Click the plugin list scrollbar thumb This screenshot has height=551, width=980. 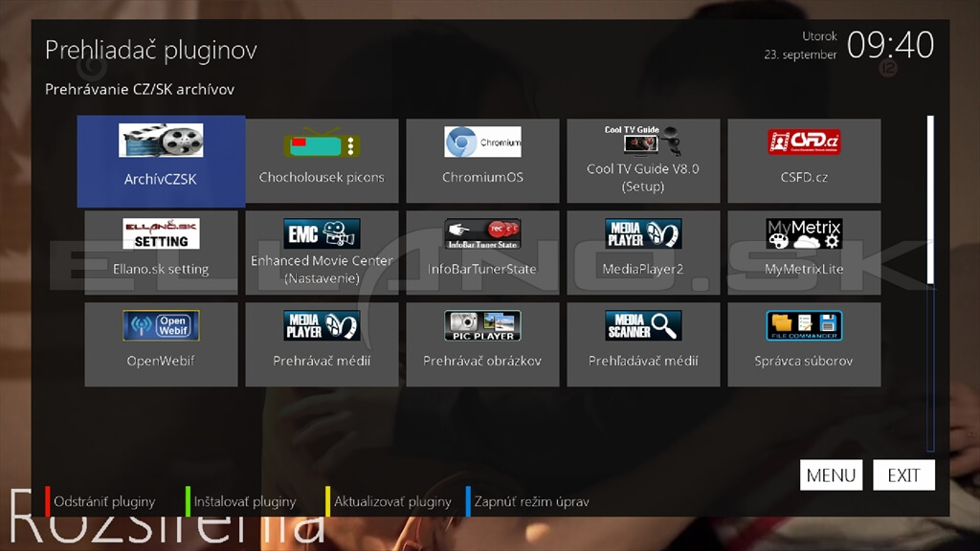[930, 200]
